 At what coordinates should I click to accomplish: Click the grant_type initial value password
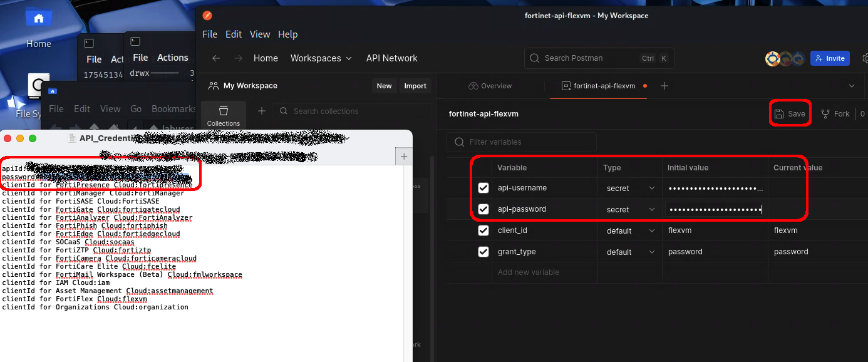[686, 252]
